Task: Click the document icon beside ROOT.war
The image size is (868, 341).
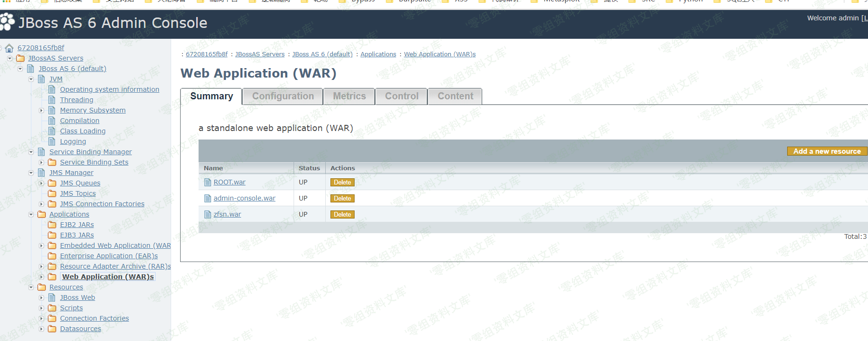Action: [x=208, y=182]
